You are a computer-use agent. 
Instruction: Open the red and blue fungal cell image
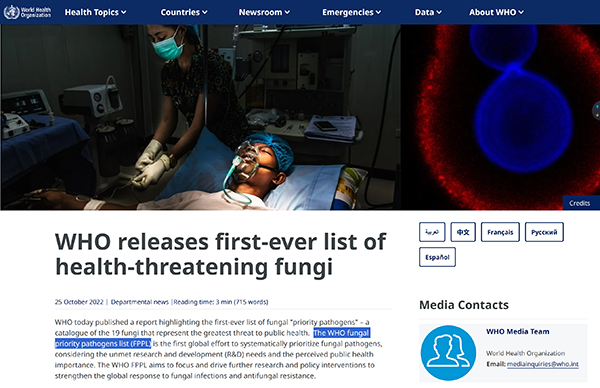click(500, 117)
